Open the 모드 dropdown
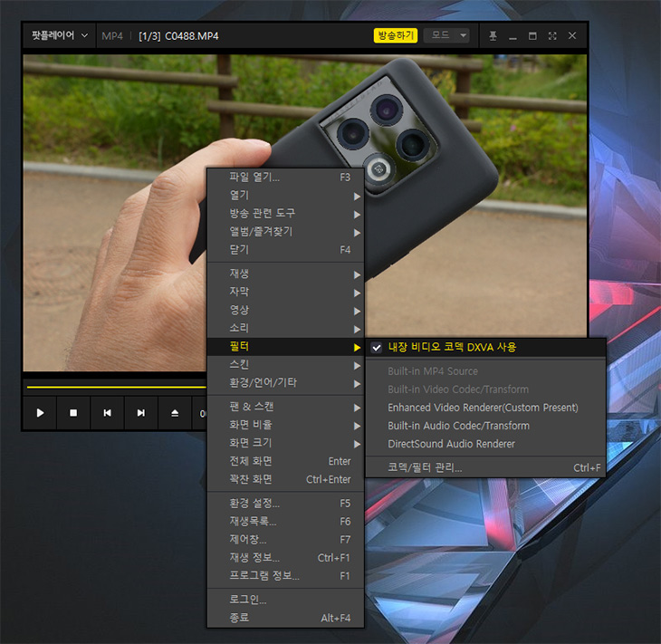Screen dimensions: 661x644 pyautogui.click(x=446, y=35)
